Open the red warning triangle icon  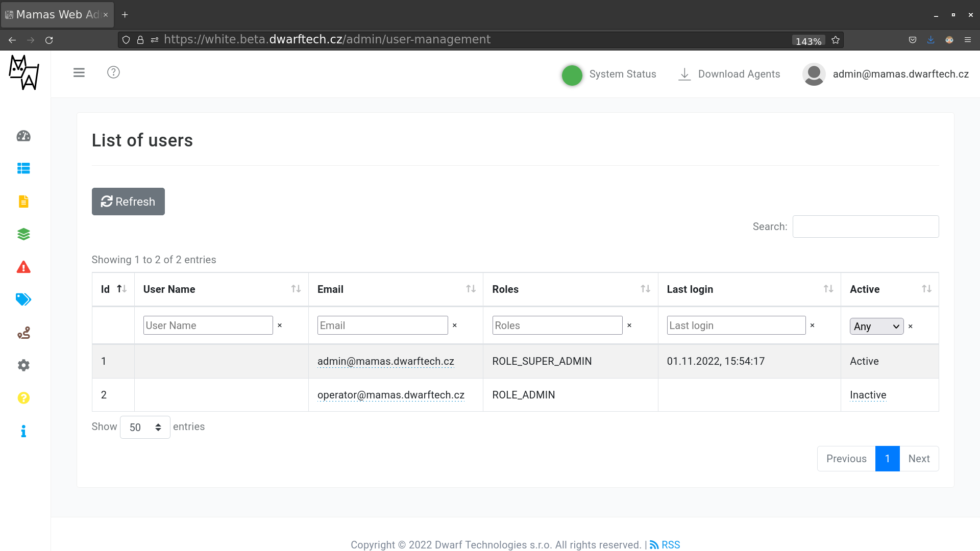(x=23, y=267)
